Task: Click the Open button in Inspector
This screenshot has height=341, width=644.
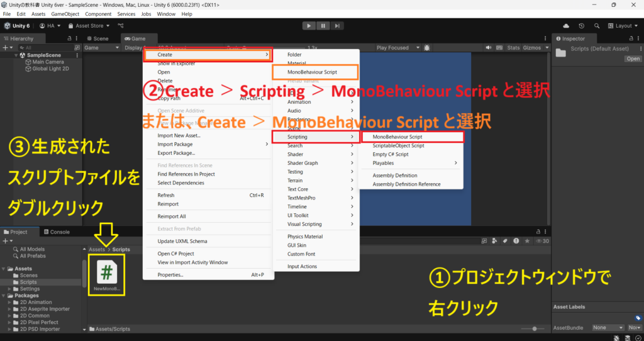Action: pos(633,59)
